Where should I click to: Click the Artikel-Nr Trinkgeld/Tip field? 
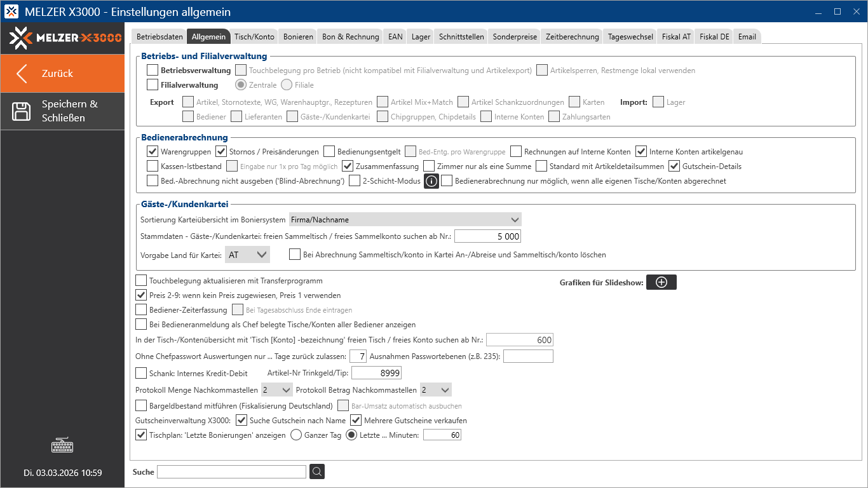coord(376,373)
